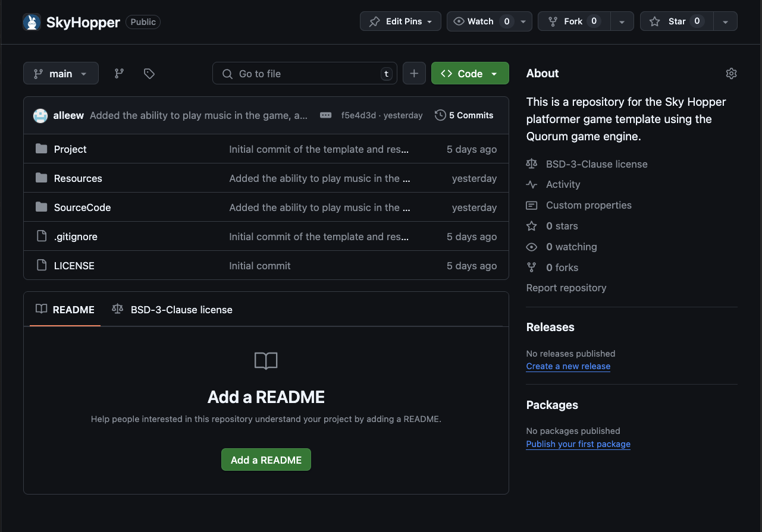This screenshot has height=532, width=762.
Task: Click the green Add a README button
Action: pyautogui.click(x=266, y=459)
